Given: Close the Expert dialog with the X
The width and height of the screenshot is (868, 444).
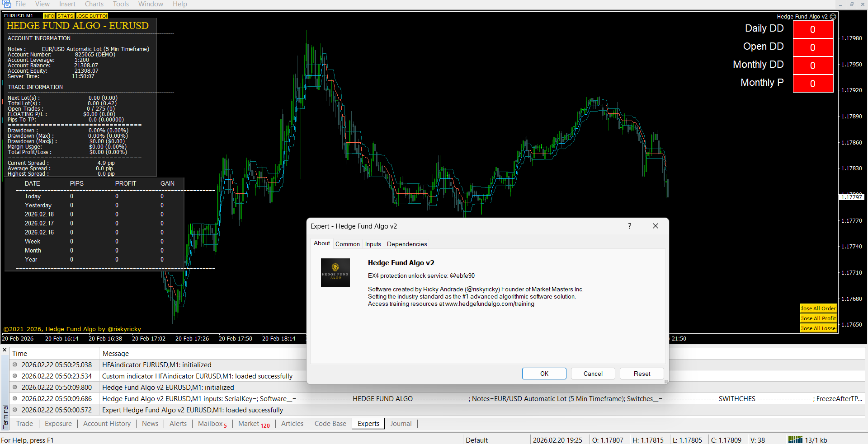Looking at the screenshot, I should (655, 226).
